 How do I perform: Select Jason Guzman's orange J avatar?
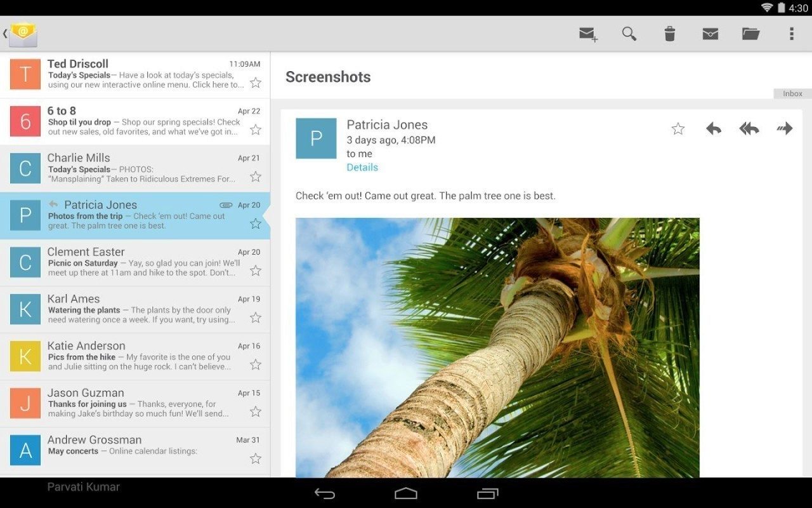25,403
